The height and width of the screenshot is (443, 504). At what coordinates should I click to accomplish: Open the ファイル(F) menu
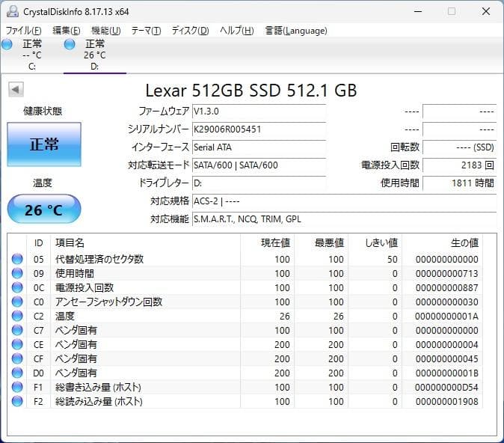[24, 31]
